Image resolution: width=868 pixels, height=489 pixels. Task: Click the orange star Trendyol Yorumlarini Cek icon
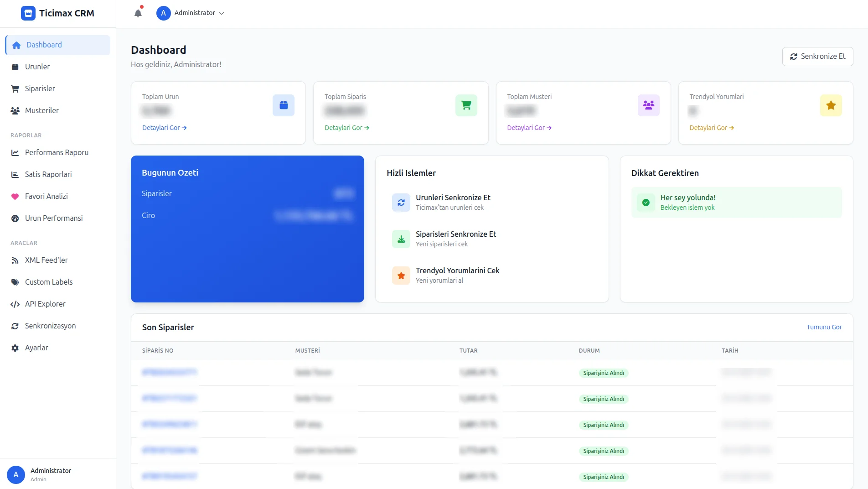tap(401, 276)
